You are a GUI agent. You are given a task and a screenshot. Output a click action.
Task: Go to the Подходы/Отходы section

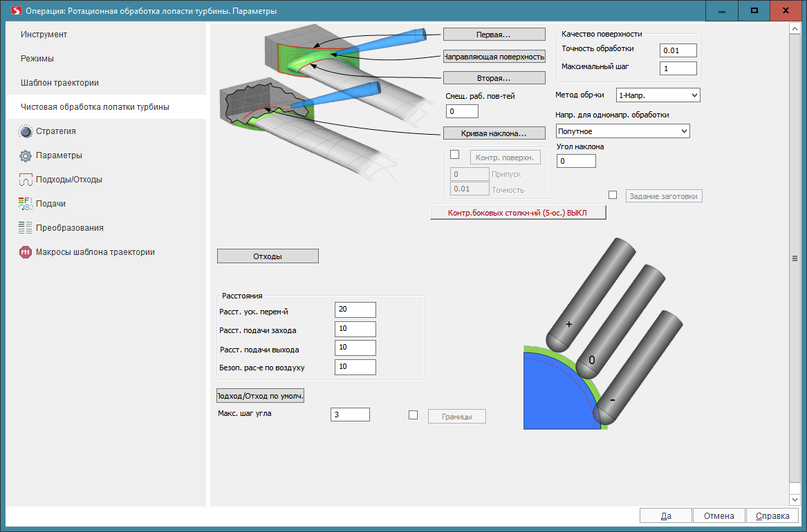click(x=69, y=180)
